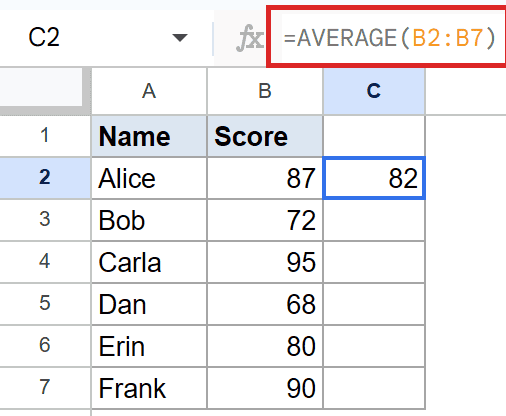The width and height of the screenshot is (506, 416).
Task: Select row 4 header
Action: [45, 262]
